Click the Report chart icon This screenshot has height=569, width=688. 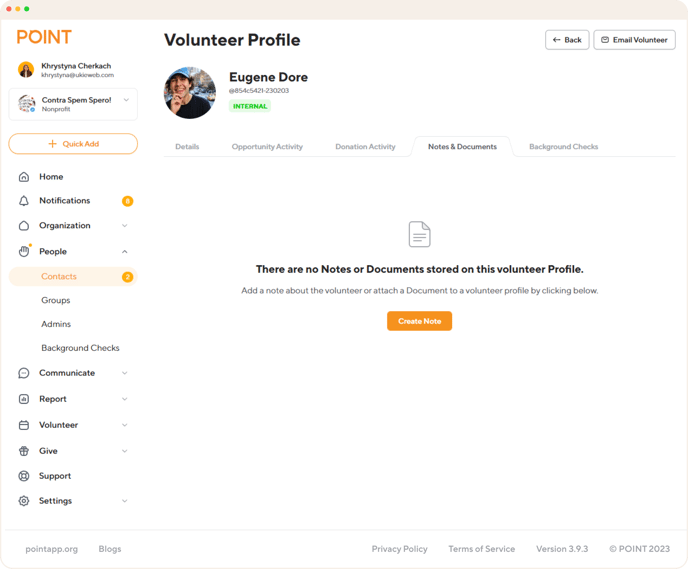point(24,399)
